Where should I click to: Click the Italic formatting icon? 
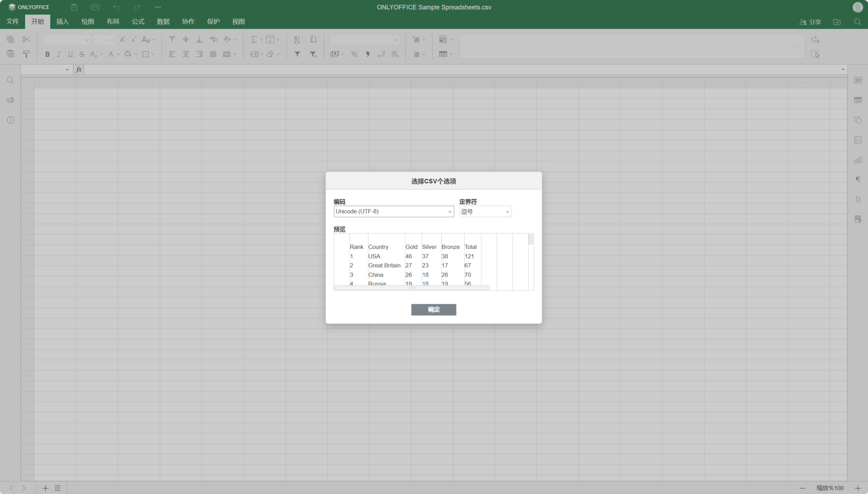(x=59, y=54)
